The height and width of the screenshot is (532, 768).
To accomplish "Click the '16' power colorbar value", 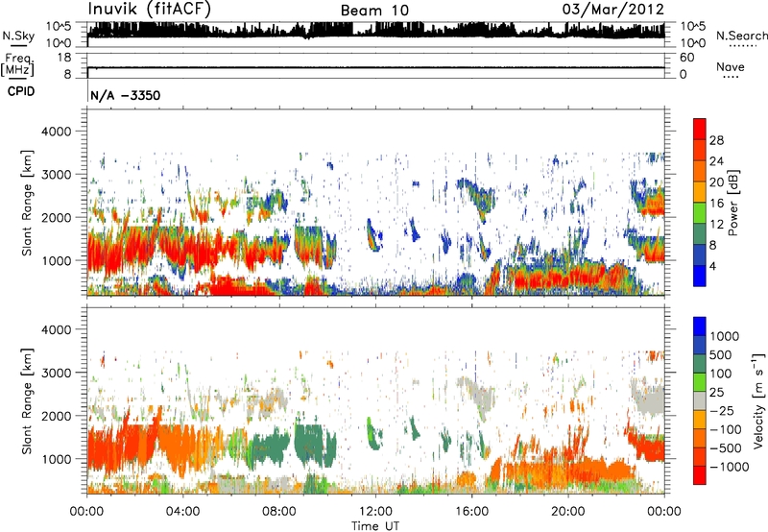I will pyautogui.click(x=716, y=204).
